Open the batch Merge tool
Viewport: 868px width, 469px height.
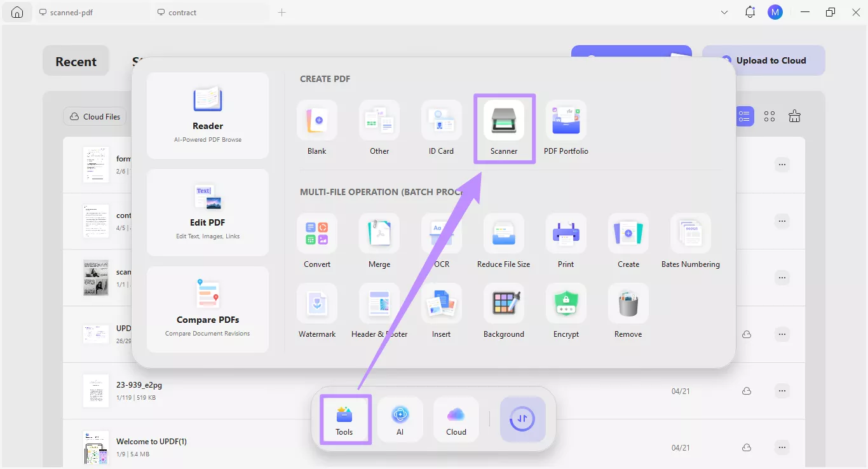click(x=379, y=241)
